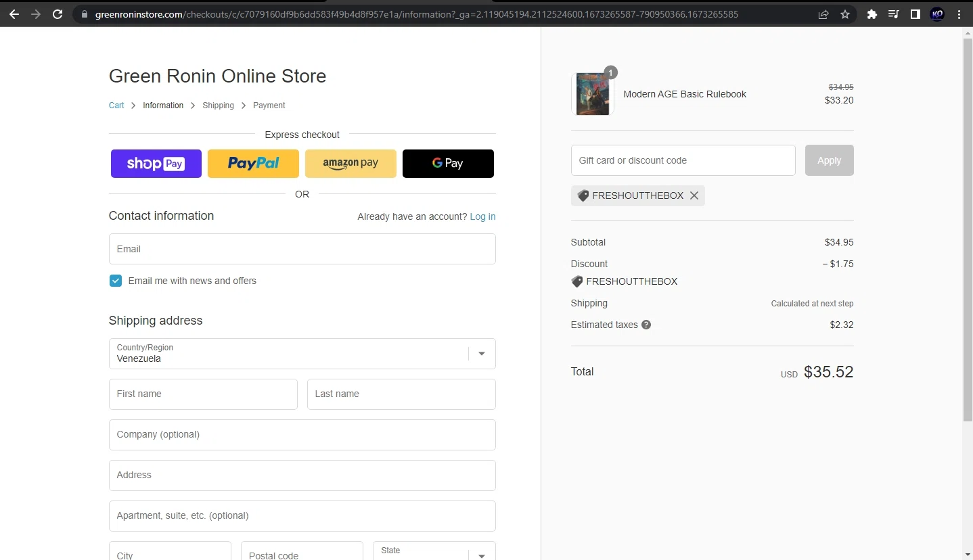
Task: Uncheck Email me with news and offers
Action: 116,281
